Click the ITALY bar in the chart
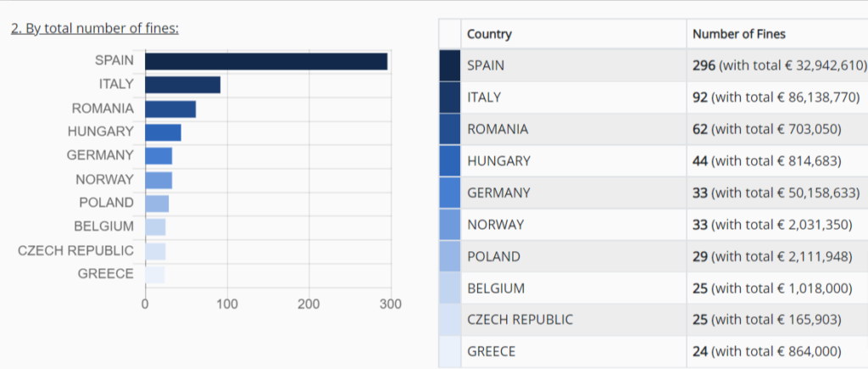The height and width of the screenshot is (369, 868). coord(183,85)
